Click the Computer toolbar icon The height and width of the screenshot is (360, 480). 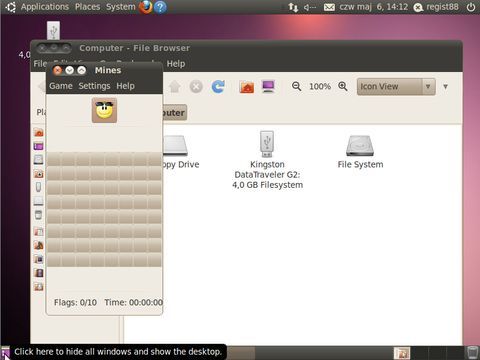tap(268, 87)
